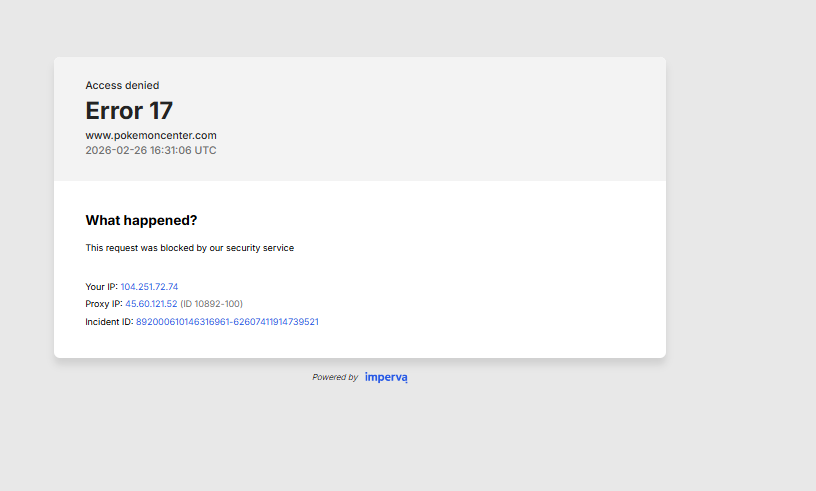Open the Imperva logo link
The height and width of the screenshot is (491, 816).
(x=386, y=377)
